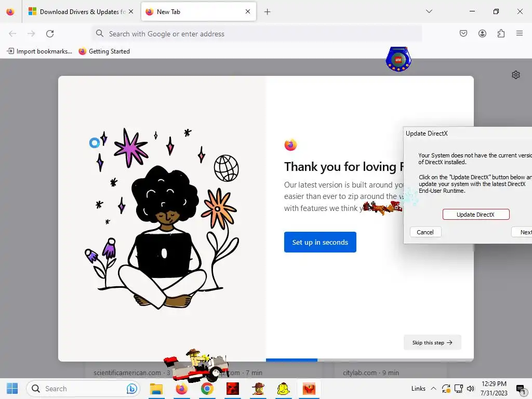The height and width of the screenshot is (399, 532).
Task: Click Update DirectX button in dialog
Action: (x=476, y=215)
